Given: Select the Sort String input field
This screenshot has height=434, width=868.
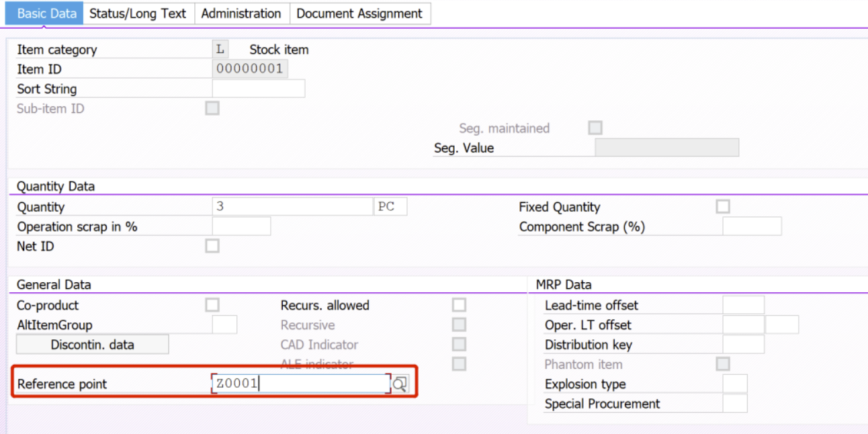Looking at the screenshot, I should click(x=258, y=88).
